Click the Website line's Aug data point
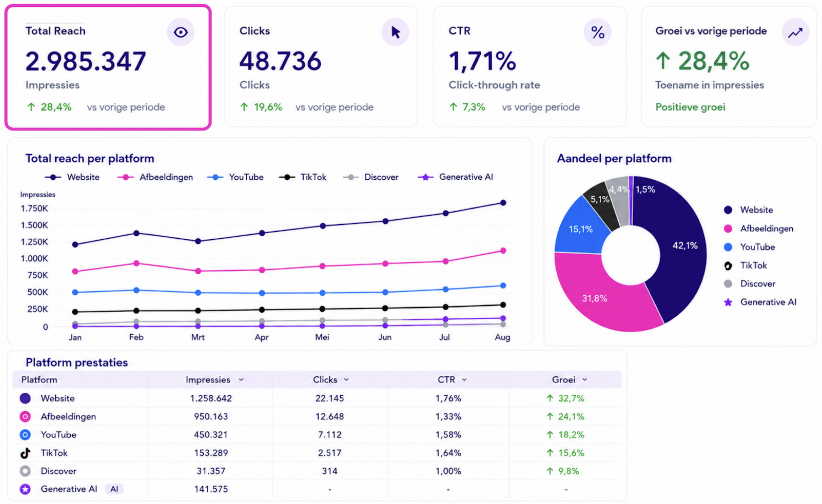This screenshot has width=822, height=504. point(503,203)
